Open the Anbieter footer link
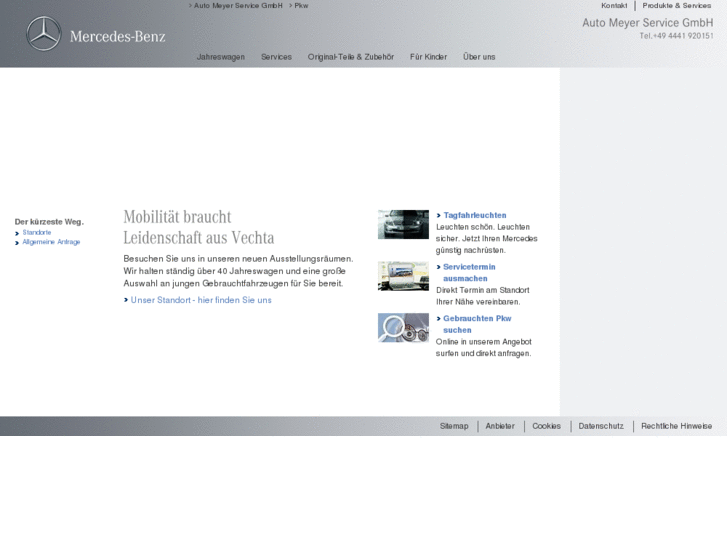This screenshot has height=545, width=727. pos(500,426)
